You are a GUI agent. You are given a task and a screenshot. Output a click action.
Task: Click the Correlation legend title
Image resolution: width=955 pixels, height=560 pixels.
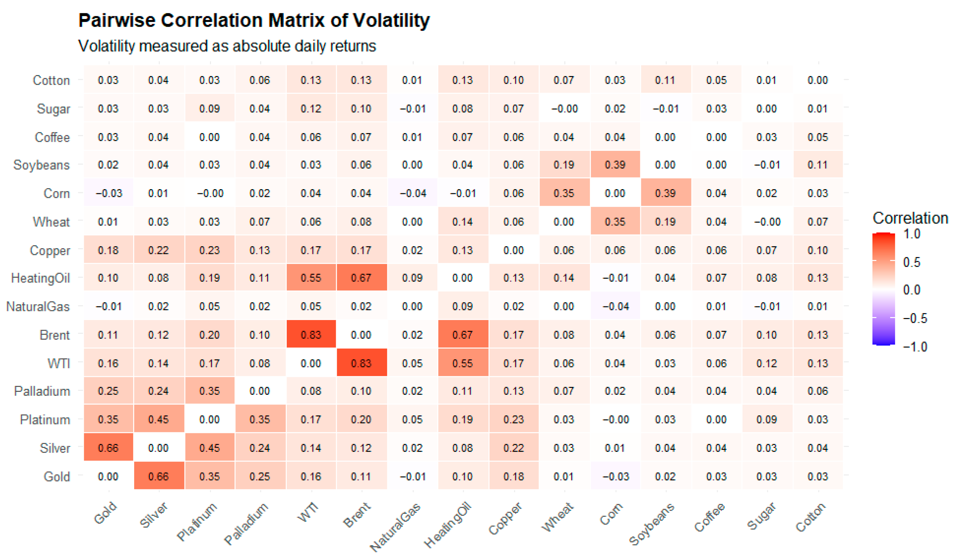point(910,218)
